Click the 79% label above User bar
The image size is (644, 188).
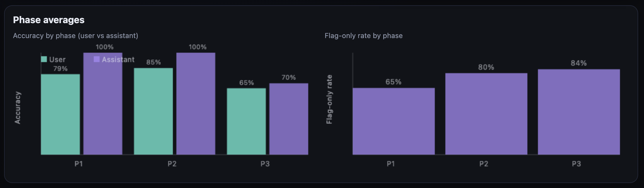click(x=60, y=69)
